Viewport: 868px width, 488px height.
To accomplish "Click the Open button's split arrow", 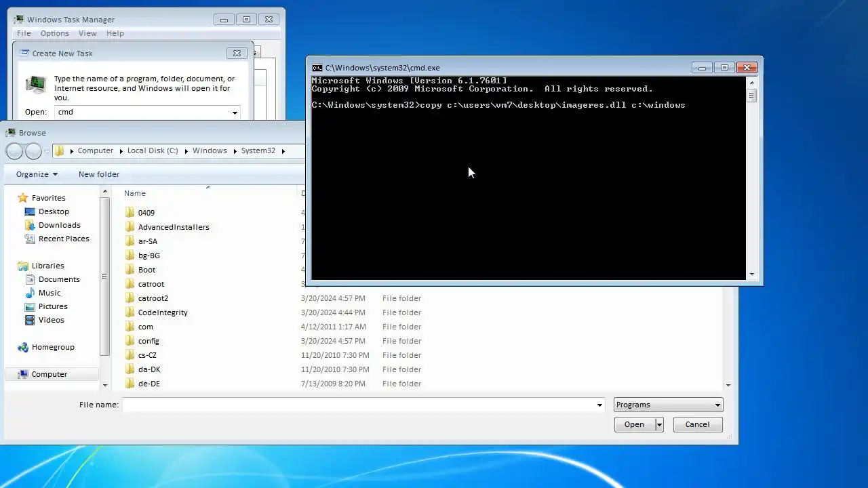I will click(x=659, y=425).
